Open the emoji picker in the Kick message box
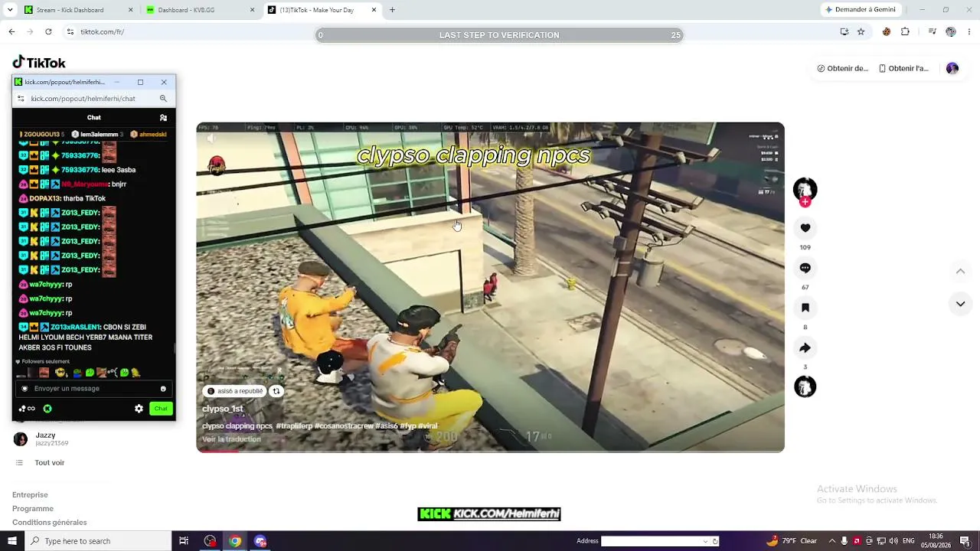980x551 pixels. click(163, 389)
